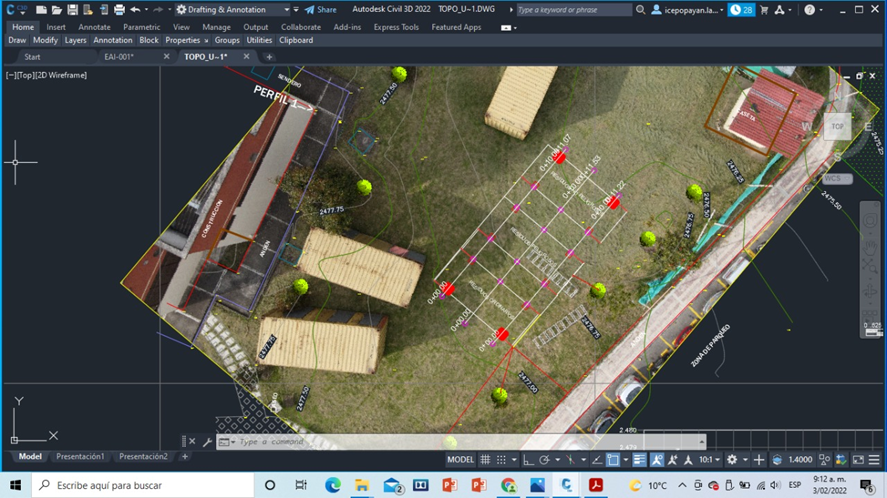Click the notifications clock badge showing 28
Image resolution: width=887 pixels, height=498 pixels.
point(741,10)
